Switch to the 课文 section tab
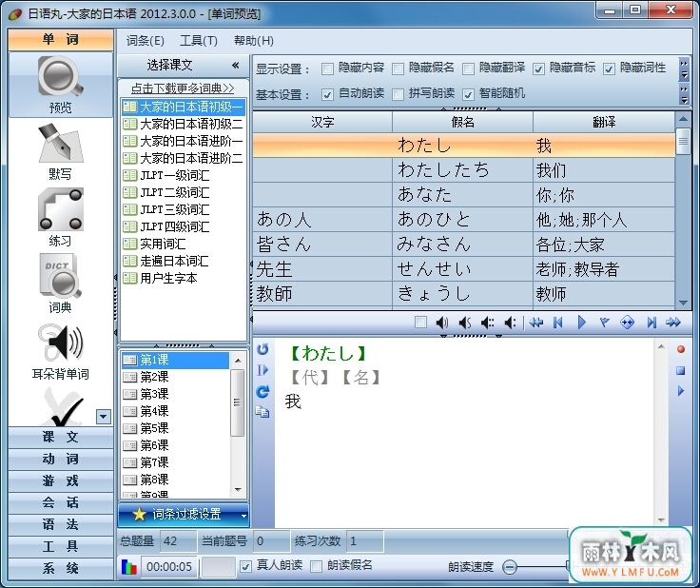 click(x=61, y=437)
